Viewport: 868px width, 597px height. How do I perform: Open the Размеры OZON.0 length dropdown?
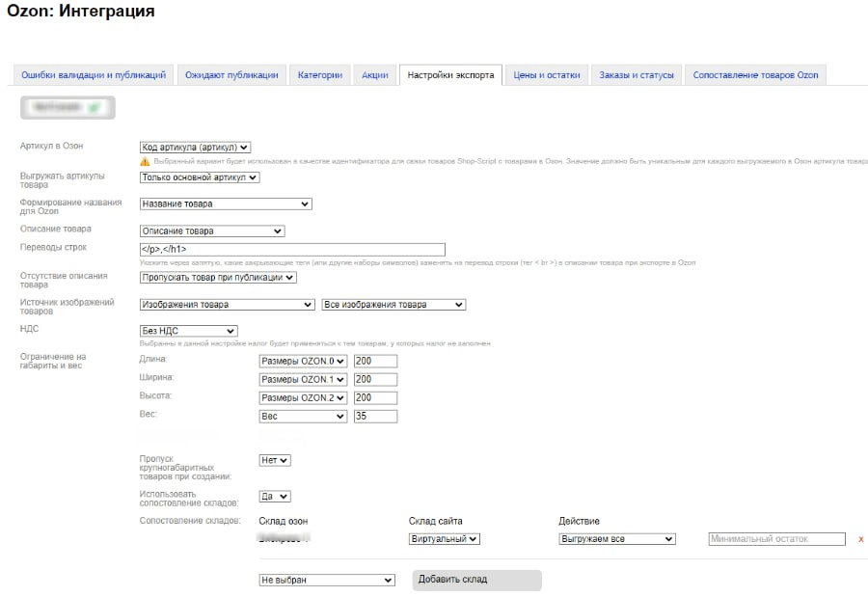point(303,361)
